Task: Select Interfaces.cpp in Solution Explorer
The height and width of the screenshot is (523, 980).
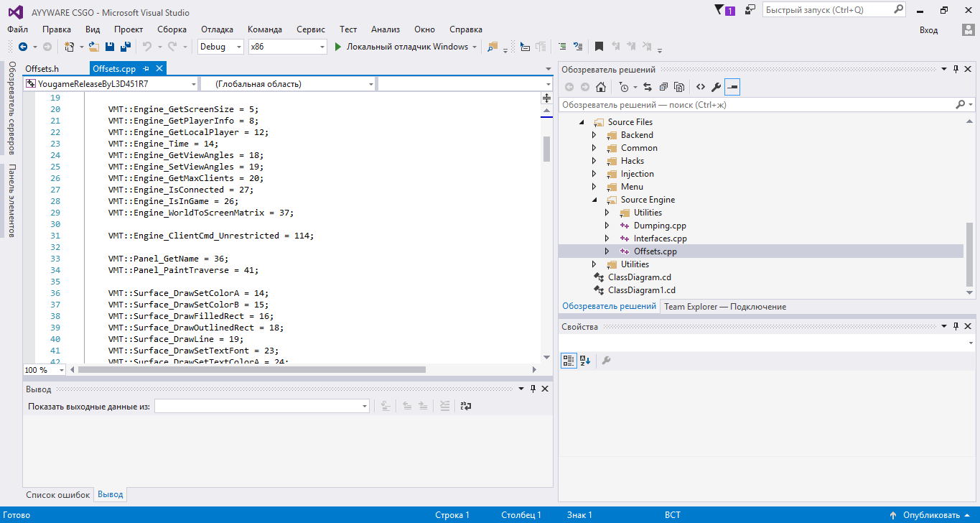Action: (660, 239)
